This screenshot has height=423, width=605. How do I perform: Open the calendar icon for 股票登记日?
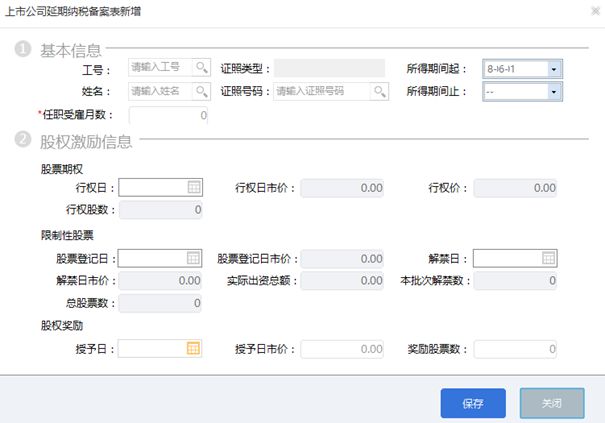pos(194,258)
